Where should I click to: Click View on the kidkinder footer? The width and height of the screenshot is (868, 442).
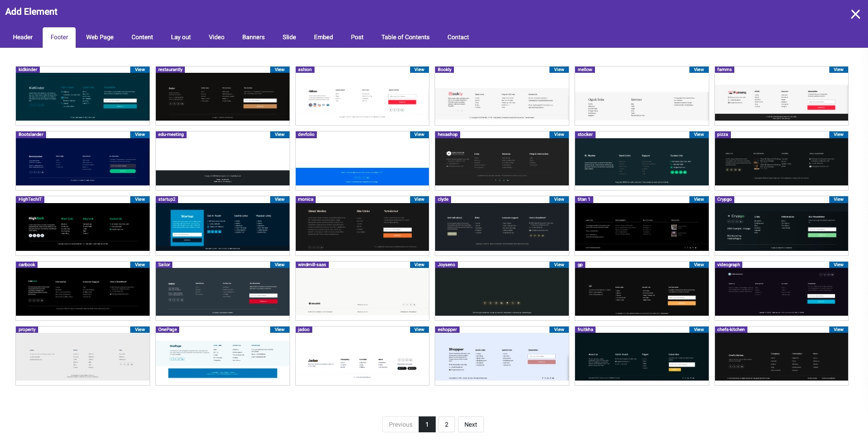click(140, 70)
